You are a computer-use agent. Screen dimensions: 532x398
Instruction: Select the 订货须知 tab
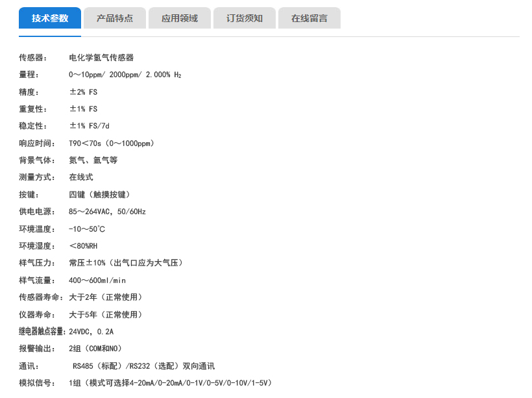tap(245, 18)
